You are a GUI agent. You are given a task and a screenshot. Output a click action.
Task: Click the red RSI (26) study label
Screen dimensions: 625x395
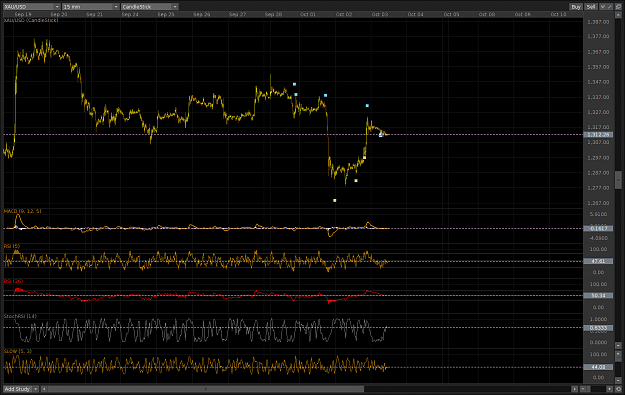click(x=14, y=281)
